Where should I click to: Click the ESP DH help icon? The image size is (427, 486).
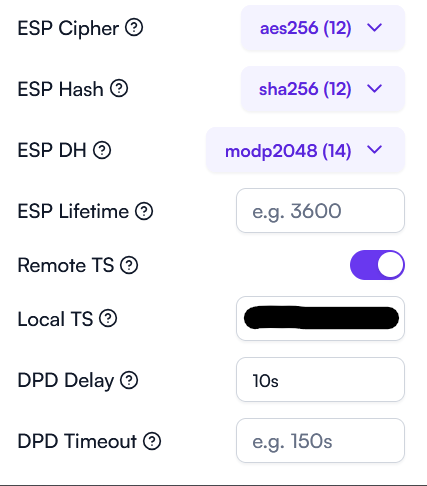(x=102, y=150)
